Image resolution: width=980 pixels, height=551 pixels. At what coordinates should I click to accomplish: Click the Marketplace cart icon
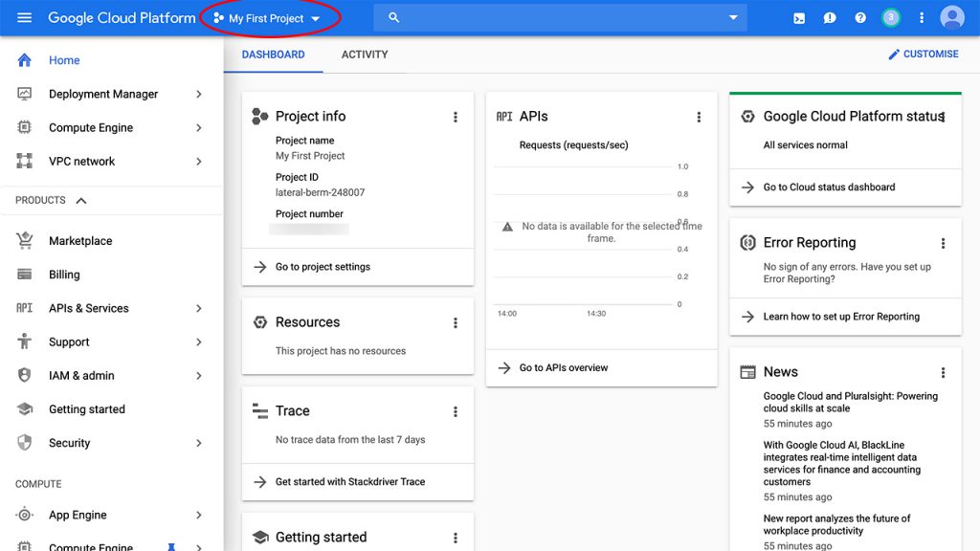[24, 240]
